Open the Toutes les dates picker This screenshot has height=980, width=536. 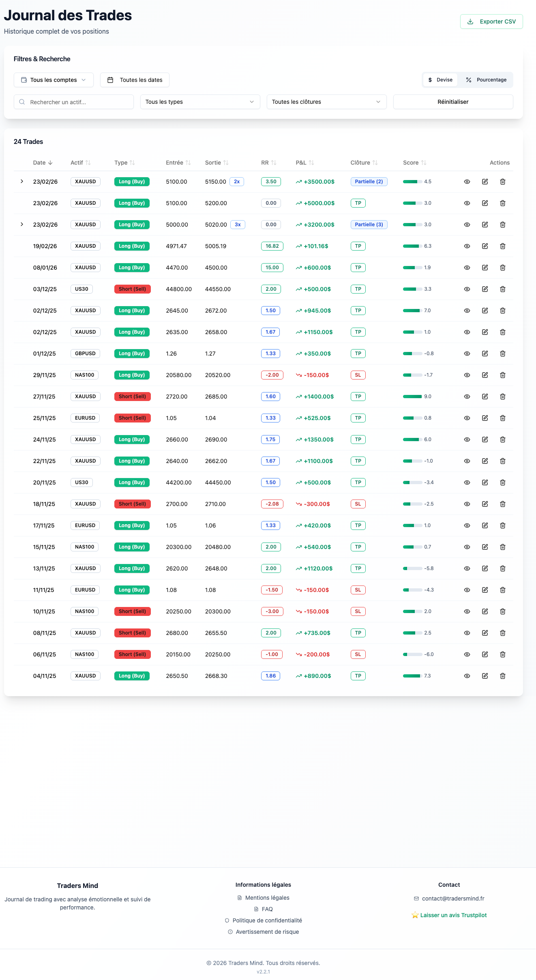point(135,80)
